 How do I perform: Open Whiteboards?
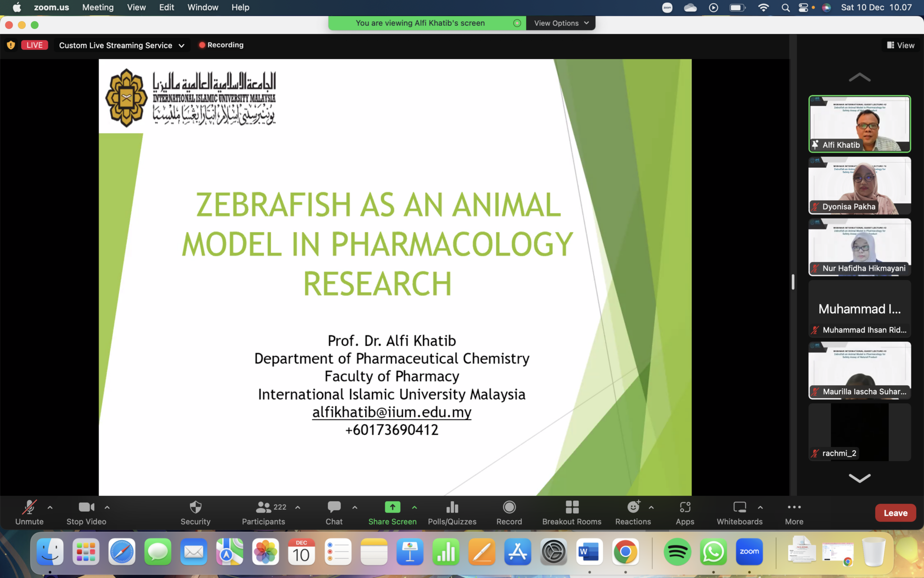(x=739, y=513)
